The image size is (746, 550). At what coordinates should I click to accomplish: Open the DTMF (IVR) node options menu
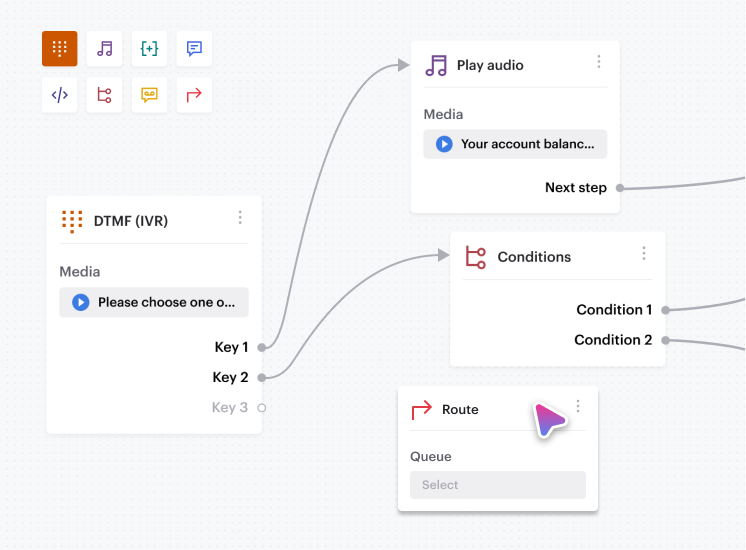coord(240,217)
